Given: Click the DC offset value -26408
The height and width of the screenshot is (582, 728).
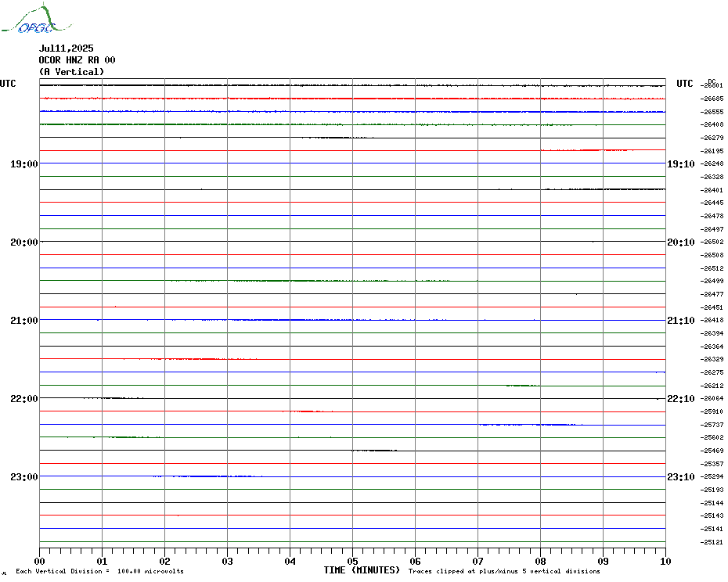Looking at the screenshot, I should [x=712, y=124].
